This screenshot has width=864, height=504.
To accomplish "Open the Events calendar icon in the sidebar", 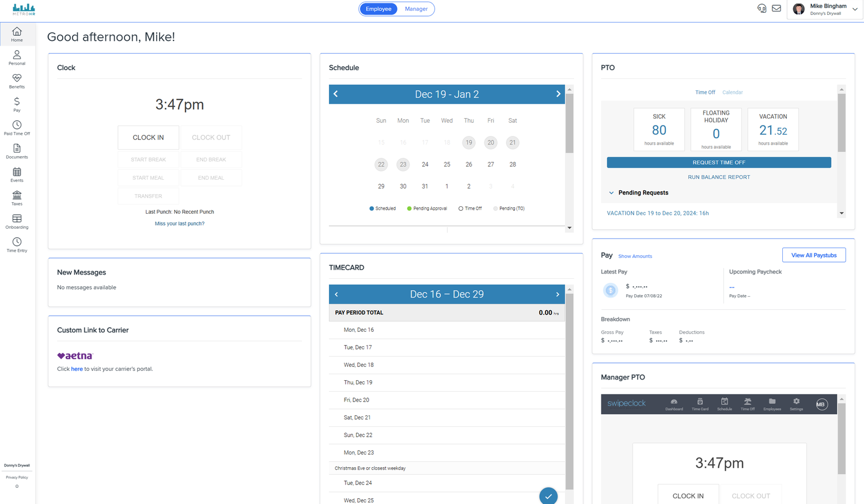I will coord(17,175).
